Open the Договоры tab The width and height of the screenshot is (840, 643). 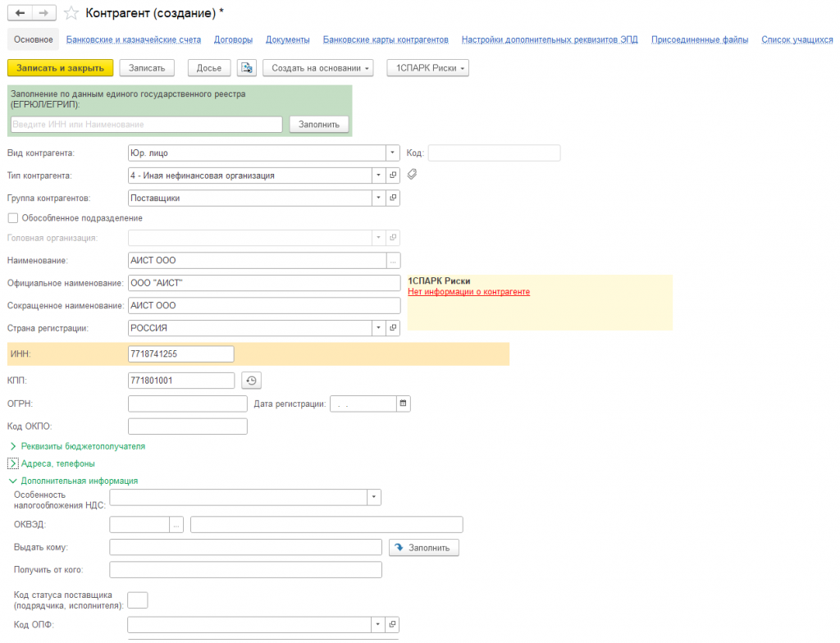coord(233,39)
